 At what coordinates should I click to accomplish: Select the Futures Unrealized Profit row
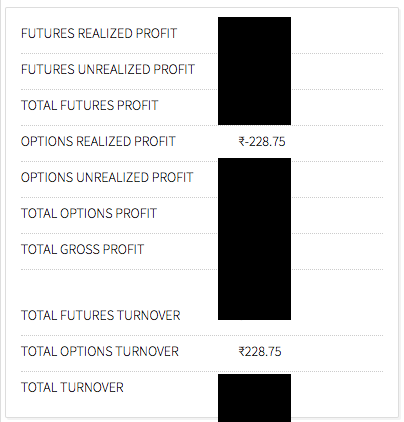click(x=202, y=71)
